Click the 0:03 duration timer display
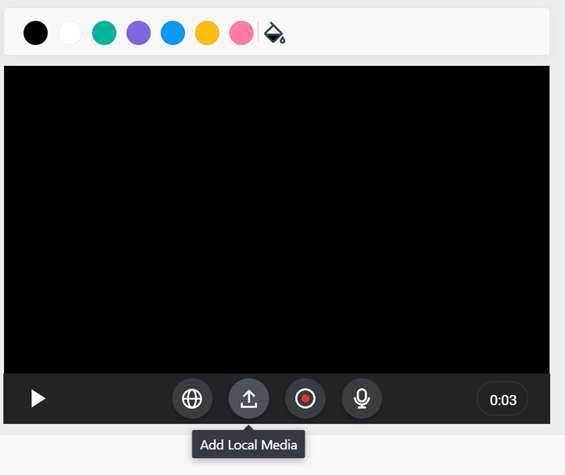 [503, 400]
